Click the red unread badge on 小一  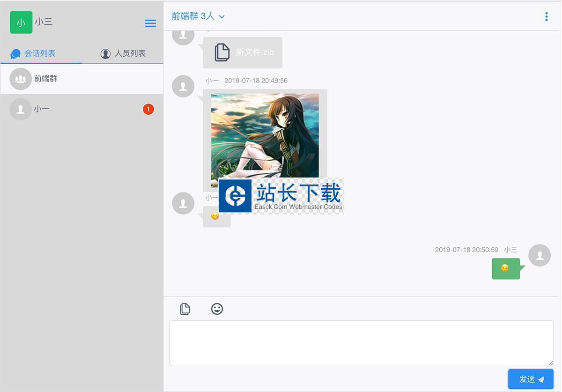tap(148, 109)
